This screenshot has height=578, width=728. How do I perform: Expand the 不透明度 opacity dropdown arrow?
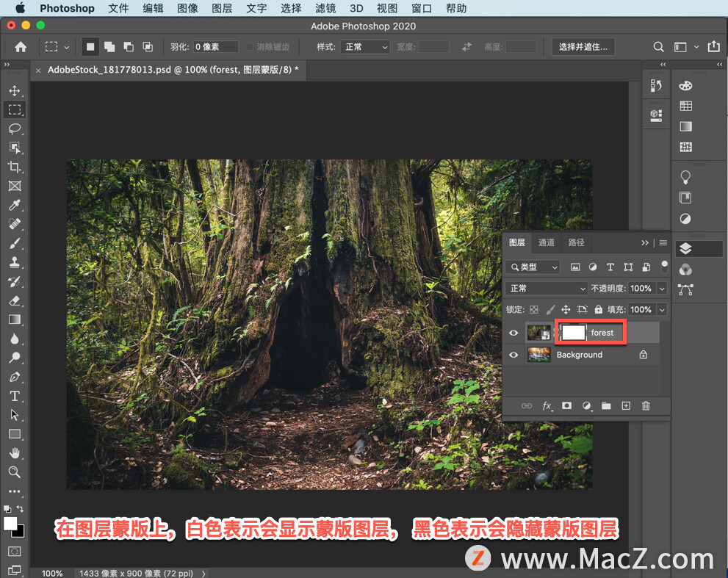pos(662,289)
